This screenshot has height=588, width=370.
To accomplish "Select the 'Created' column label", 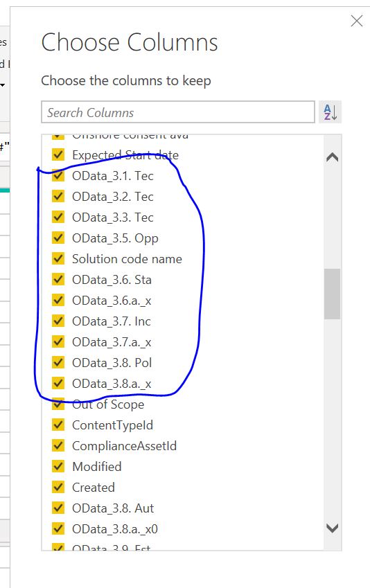I will click(94, 487).
